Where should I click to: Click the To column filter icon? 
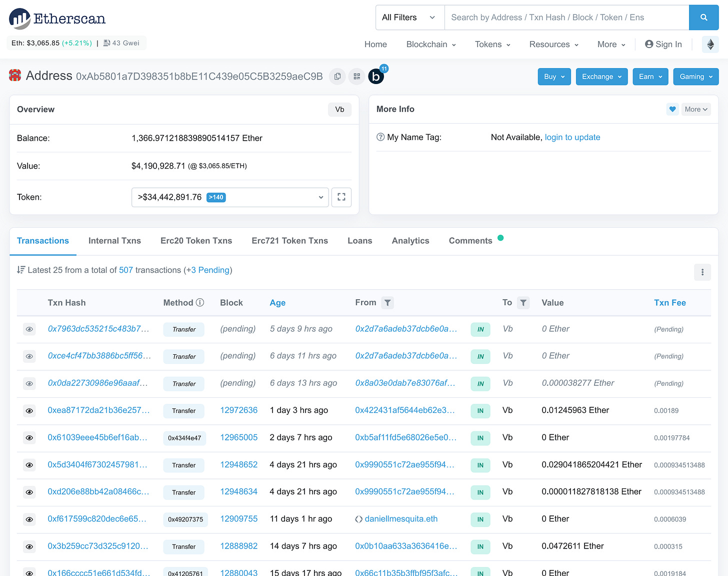pos(523,303)
